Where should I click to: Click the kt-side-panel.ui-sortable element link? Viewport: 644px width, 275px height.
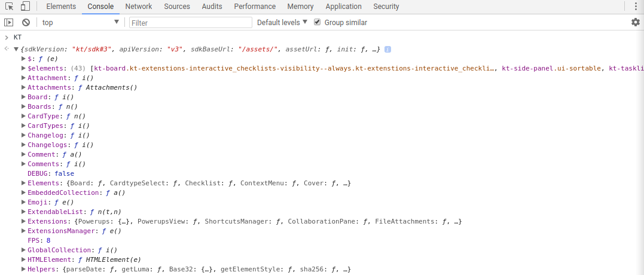(x=551, y=68)
